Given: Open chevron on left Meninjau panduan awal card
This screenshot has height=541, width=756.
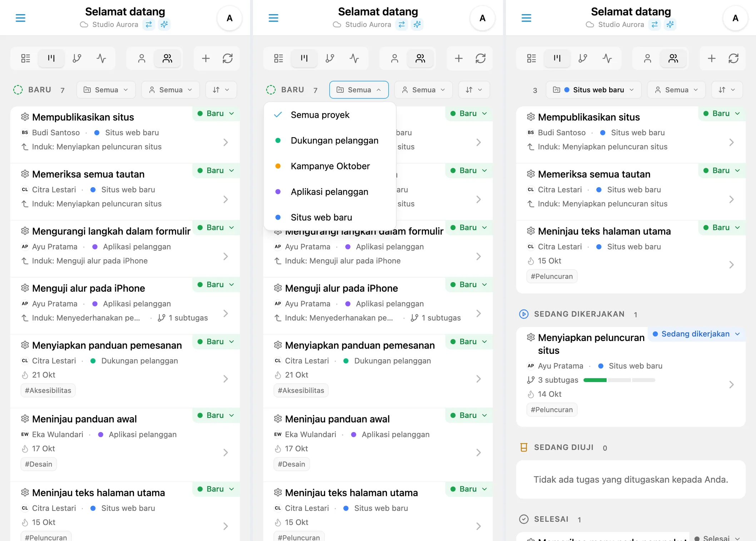Looking at the screenshot, I should coord(226,452).
